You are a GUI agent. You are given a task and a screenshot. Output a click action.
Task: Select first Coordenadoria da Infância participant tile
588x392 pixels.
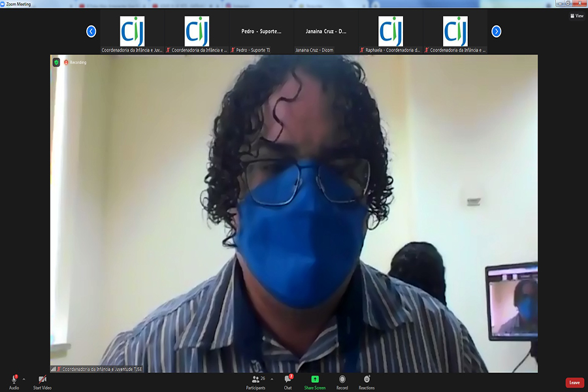(132, 31)
